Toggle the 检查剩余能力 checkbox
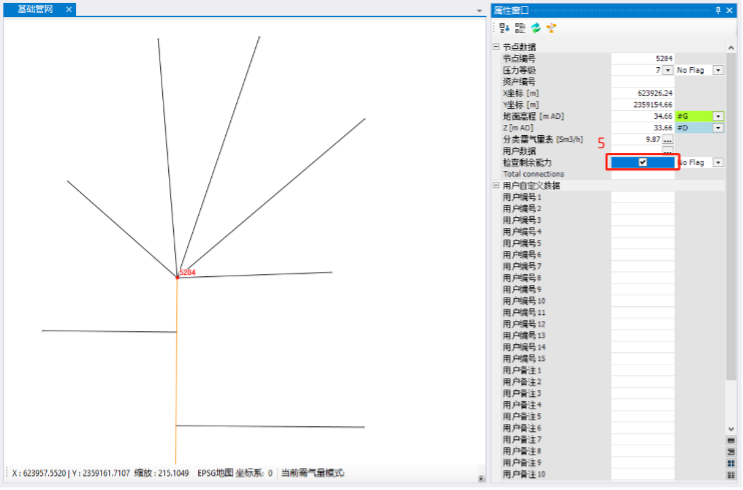This screenshot has height=490, width=743. click(x=643, y=162)
